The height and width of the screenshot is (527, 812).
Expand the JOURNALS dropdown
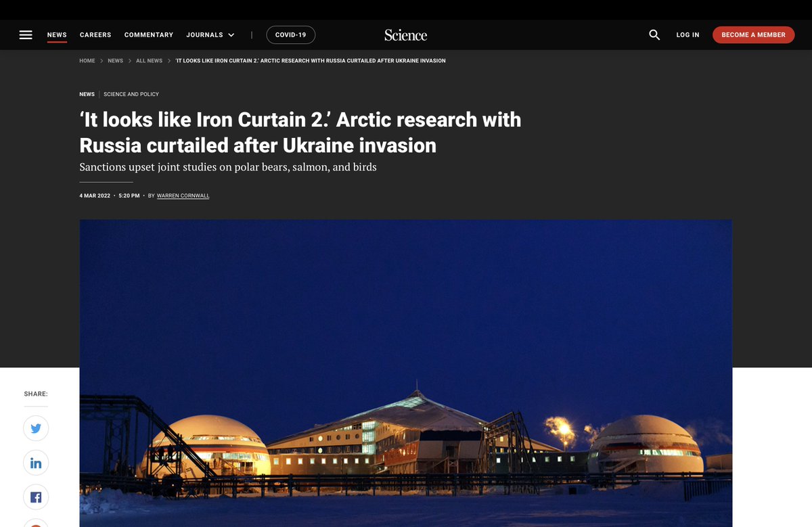click(x=210, y=35)
